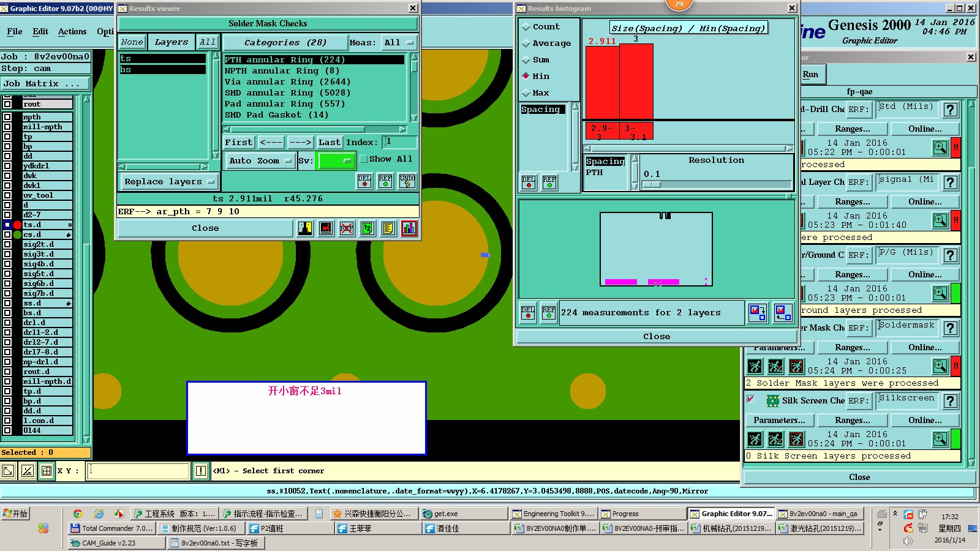Click DEL icon beside 224 measurements text

click(528, 313)
